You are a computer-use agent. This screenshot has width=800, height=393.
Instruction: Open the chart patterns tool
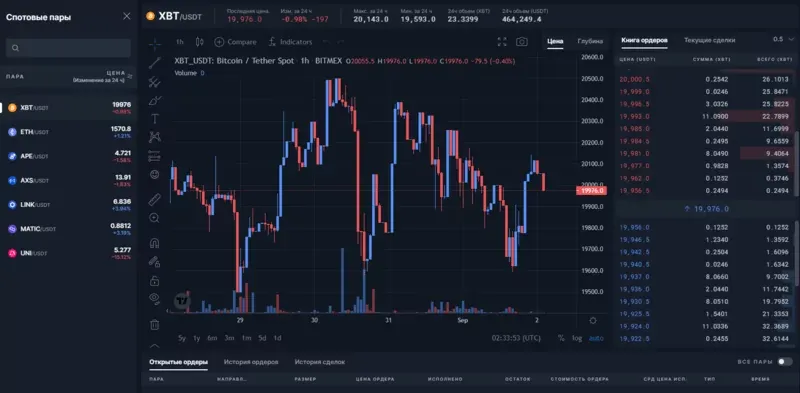click(x=155, y=137)
